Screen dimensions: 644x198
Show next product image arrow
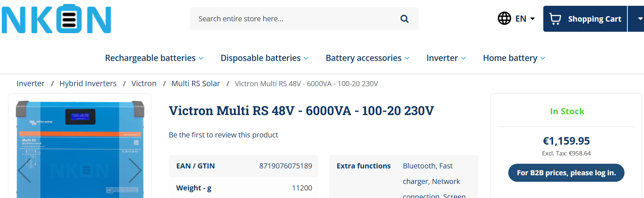point(135,170)
